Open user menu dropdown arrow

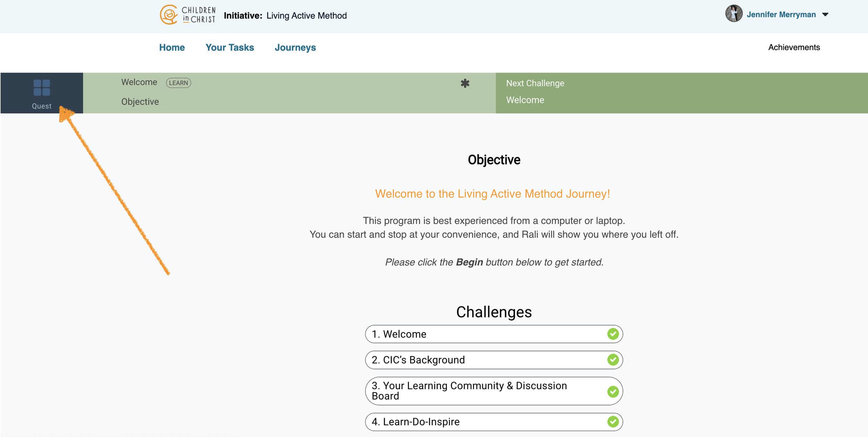[x=825, y=15]
